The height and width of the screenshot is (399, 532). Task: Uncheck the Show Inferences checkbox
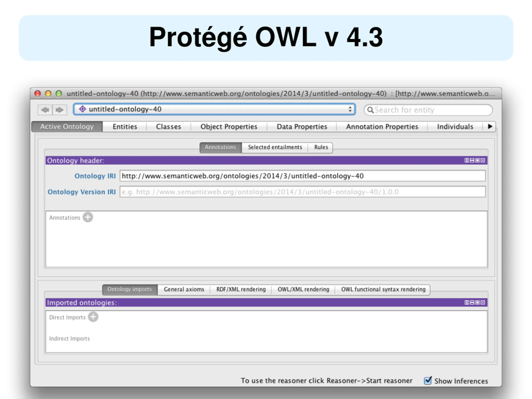tap(428, 381)
